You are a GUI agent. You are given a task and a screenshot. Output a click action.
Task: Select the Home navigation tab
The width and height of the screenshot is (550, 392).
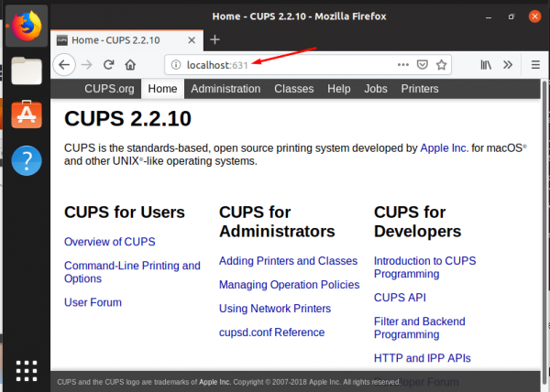tap(162, 89)
